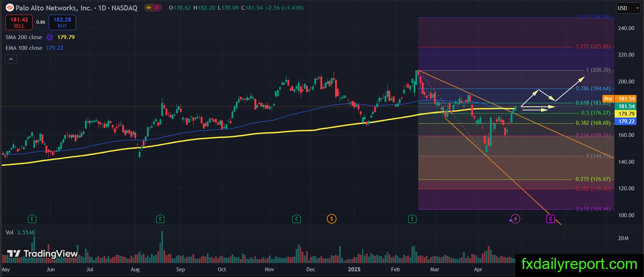Image resolution: width=644 pixels, height=277 pixels.
Task: Click Fib label "0.5 (176.27)"
Action: pos(596,113)
